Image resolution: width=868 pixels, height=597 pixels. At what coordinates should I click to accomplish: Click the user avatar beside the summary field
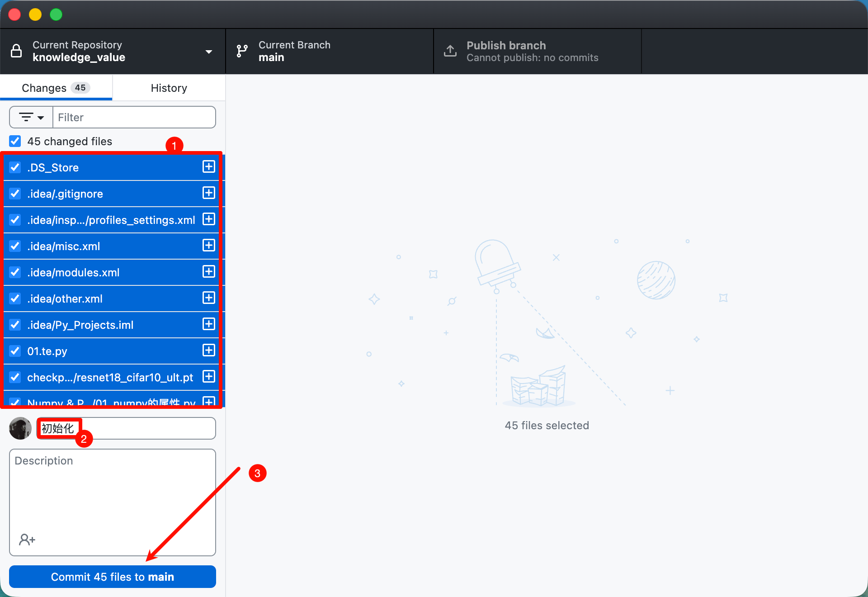(20, 428)
